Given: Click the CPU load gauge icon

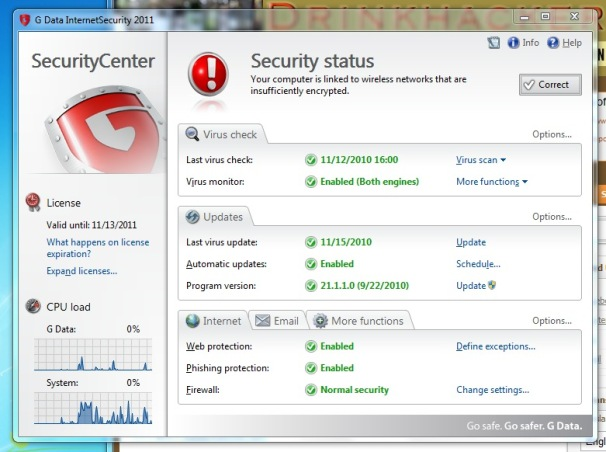Looking at the screenshot, I should (x=33, y=306).
